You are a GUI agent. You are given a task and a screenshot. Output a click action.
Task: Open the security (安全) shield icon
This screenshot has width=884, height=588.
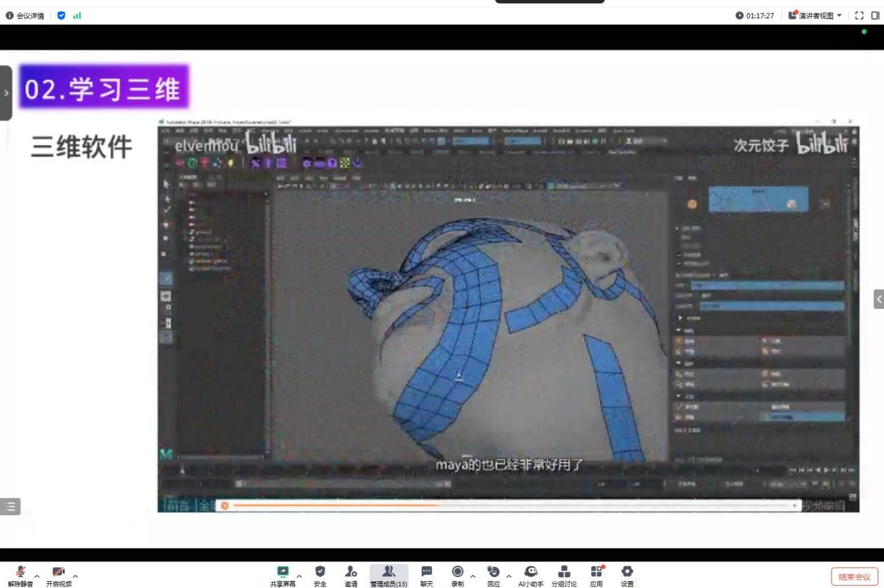coord(320,575)
